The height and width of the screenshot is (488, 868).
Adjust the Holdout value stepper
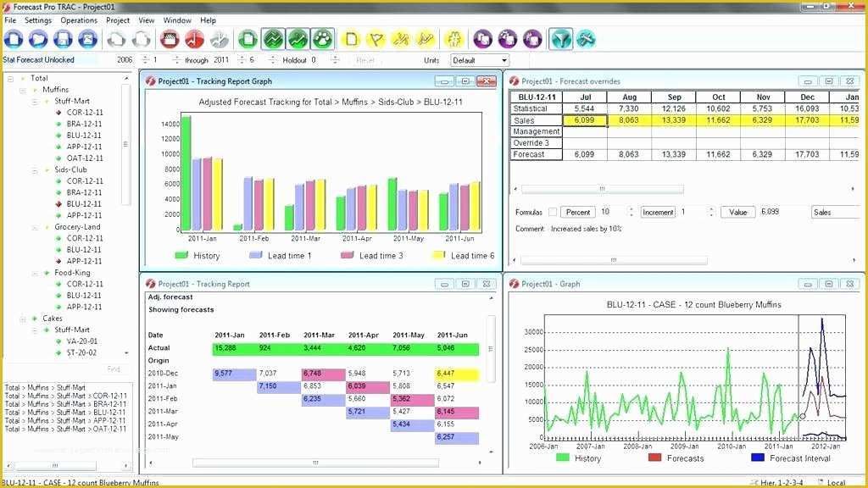(x=334, y=60)
